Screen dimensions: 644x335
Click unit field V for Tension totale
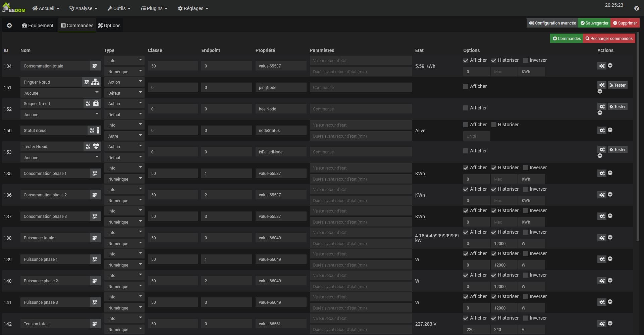pos(531,329)
